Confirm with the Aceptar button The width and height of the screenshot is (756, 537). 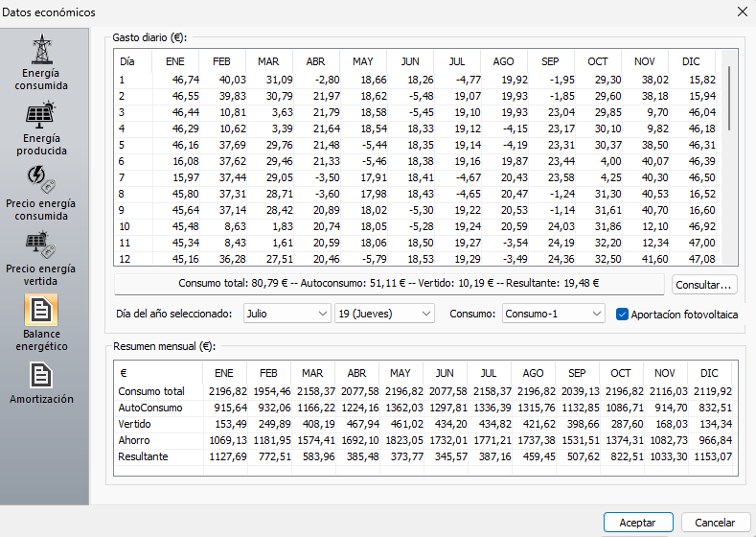tap(638, 523)
